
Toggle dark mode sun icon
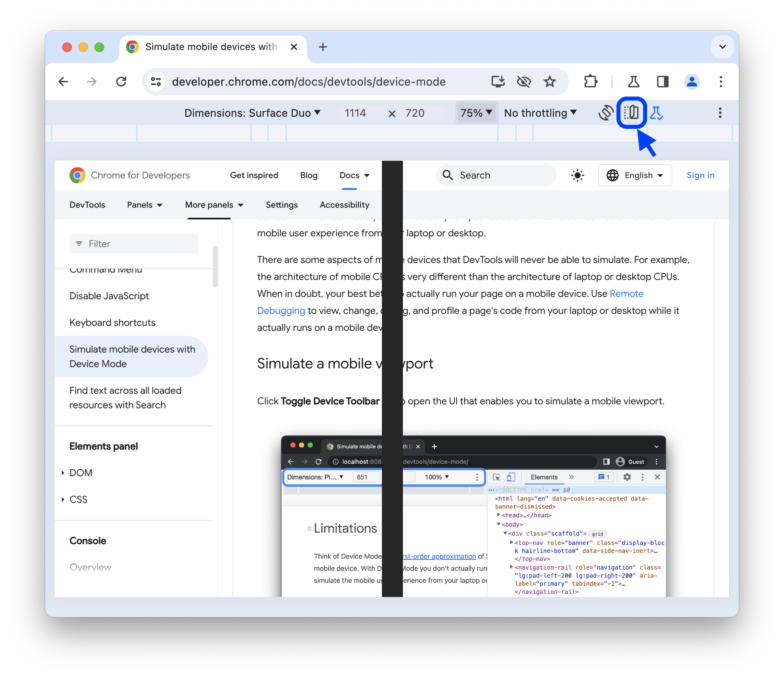(x=577, y=175)
